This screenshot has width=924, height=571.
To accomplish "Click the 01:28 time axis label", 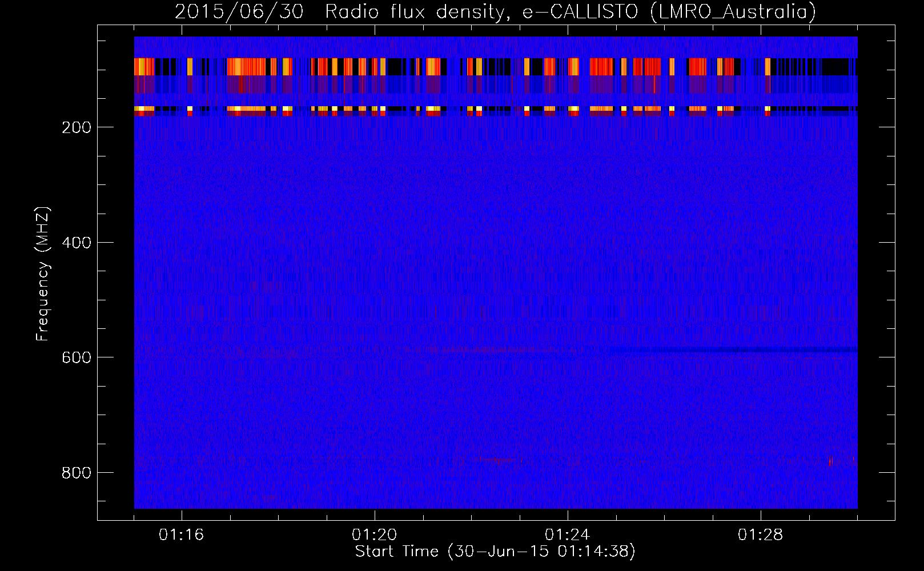I will 761,535.
